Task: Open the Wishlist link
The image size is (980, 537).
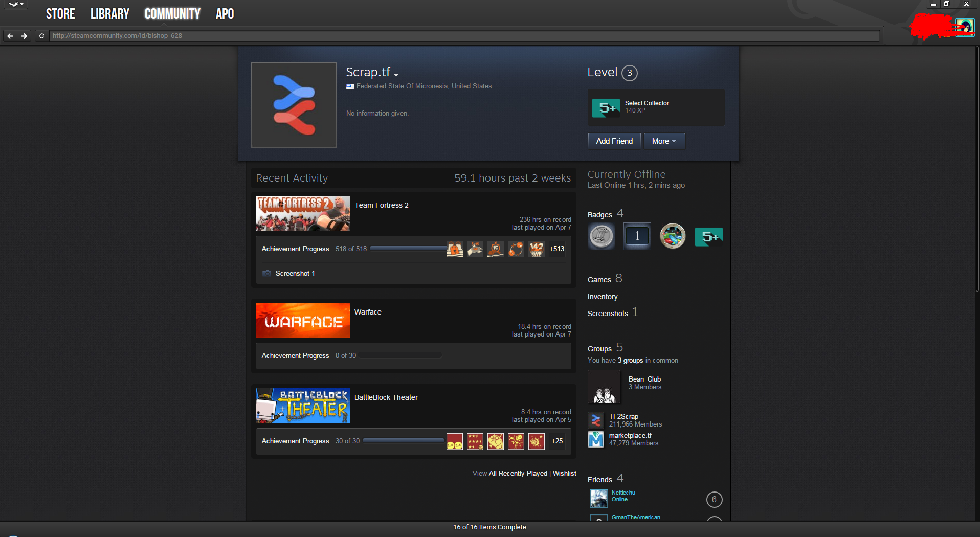Action: (x=564, y=474)
